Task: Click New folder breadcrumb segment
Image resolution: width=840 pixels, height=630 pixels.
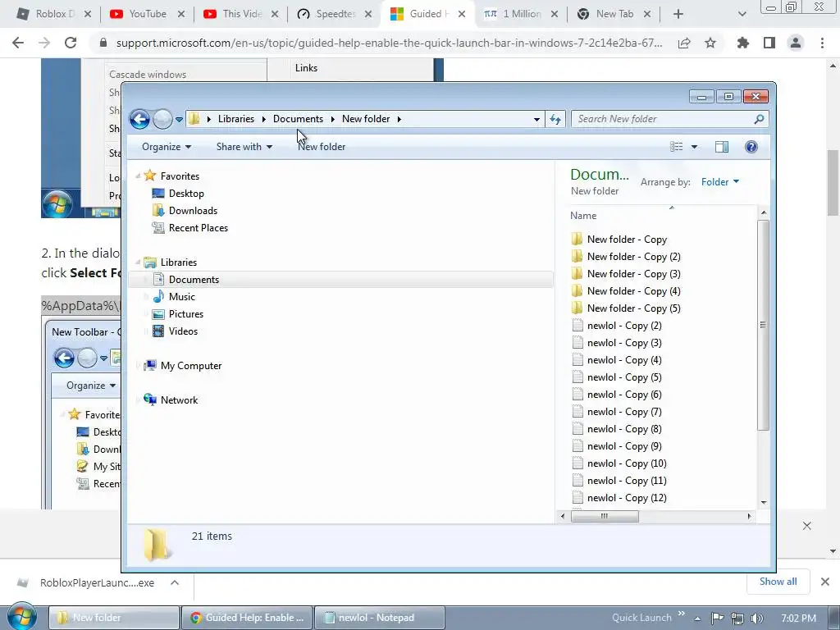Action: click(366, 119)
